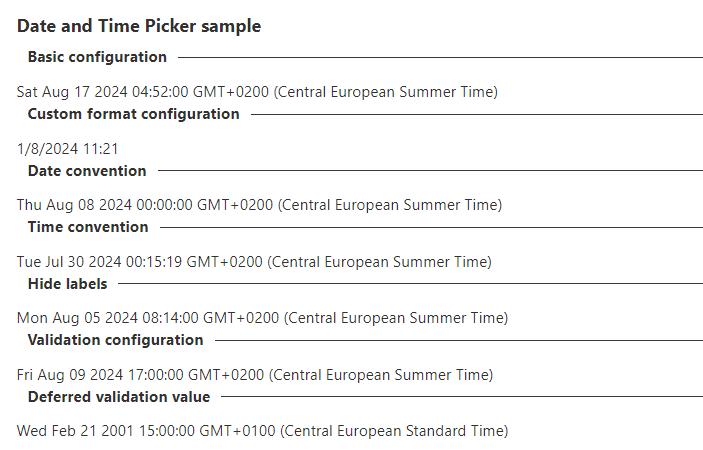703x450 pixels.
Task: Select the '1/8/2024 11:21' date text
Action: [x=68, y=149]
